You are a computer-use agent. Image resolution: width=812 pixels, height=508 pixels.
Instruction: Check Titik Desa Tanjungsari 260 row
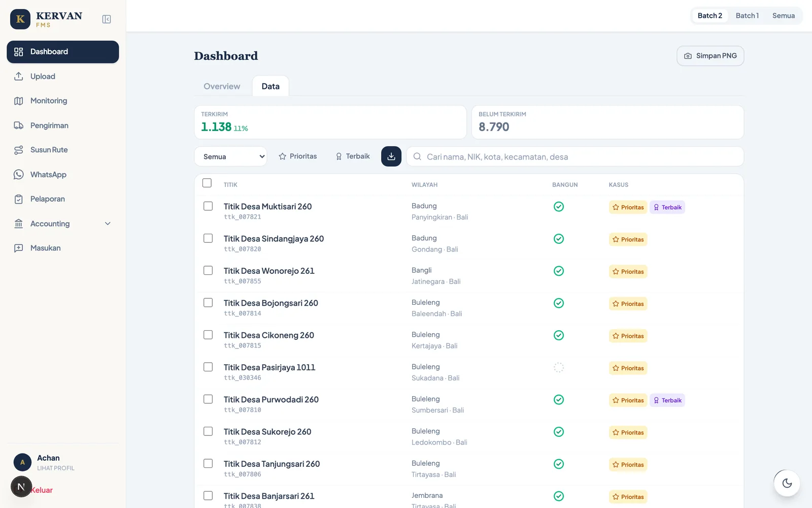208,463
